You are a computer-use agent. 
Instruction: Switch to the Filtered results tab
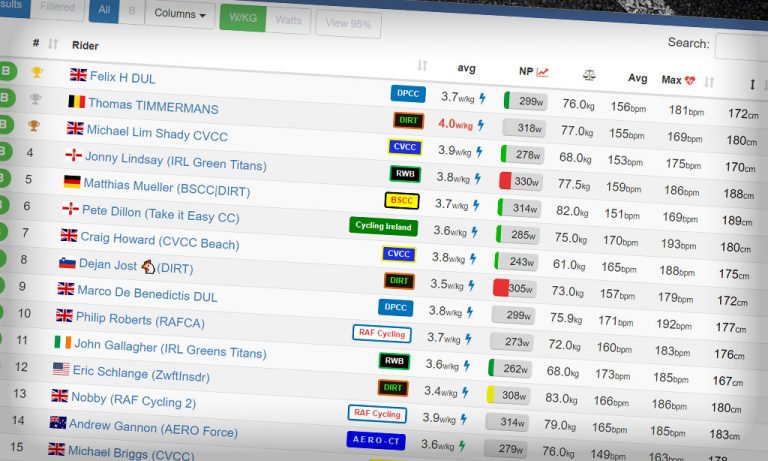(56, 7)
